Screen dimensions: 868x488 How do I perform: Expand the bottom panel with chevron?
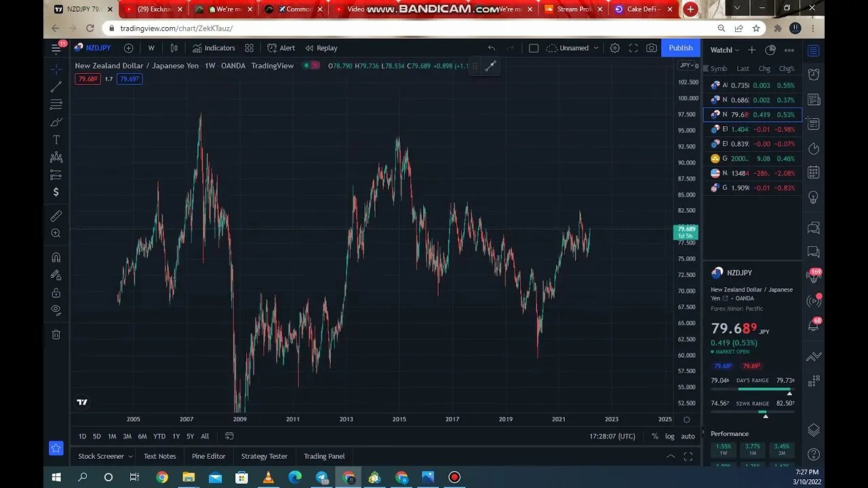(670, 456)
